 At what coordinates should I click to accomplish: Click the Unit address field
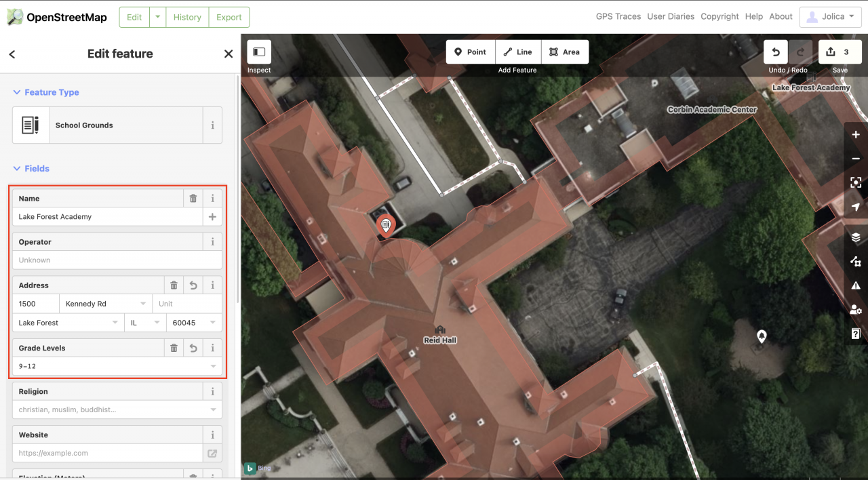(x=187, y=304)
